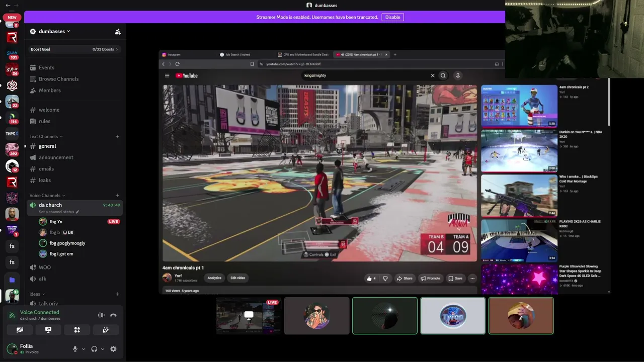
Task: Add a channel to Voice Channels
Action: (x=117, y=196)
